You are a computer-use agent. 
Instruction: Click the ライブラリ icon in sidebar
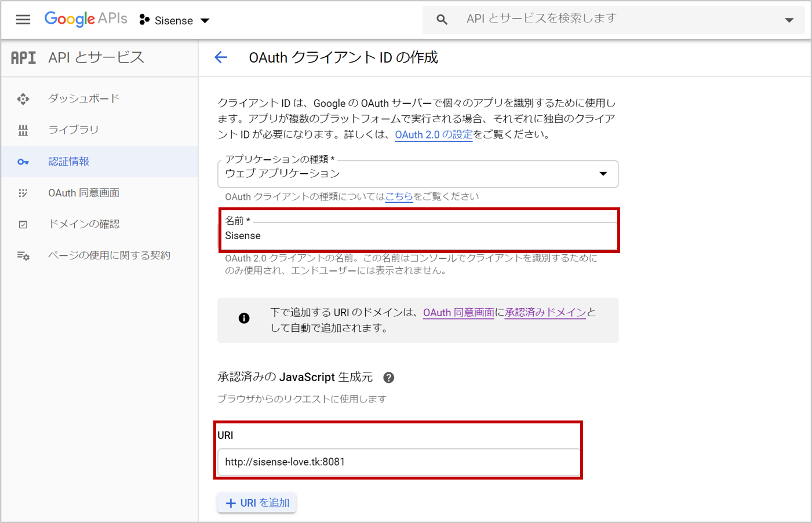23,130
